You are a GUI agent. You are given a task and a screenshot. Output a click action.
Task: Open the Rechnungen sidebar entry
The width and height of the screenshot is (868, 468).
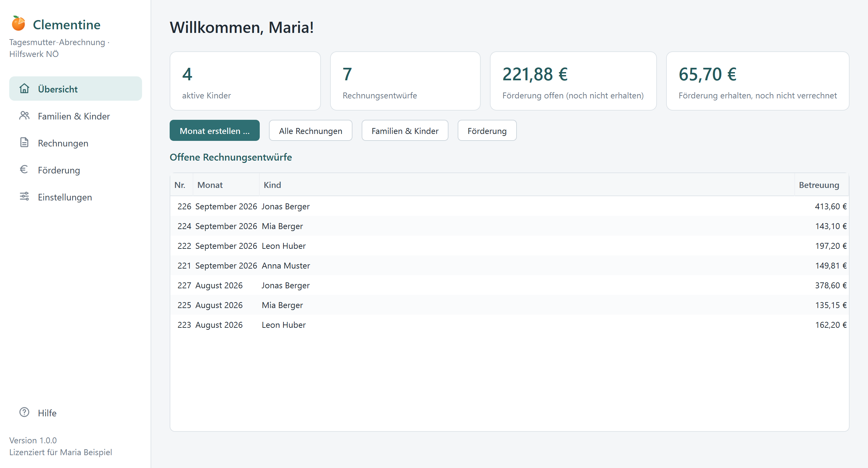click(76, 143)
